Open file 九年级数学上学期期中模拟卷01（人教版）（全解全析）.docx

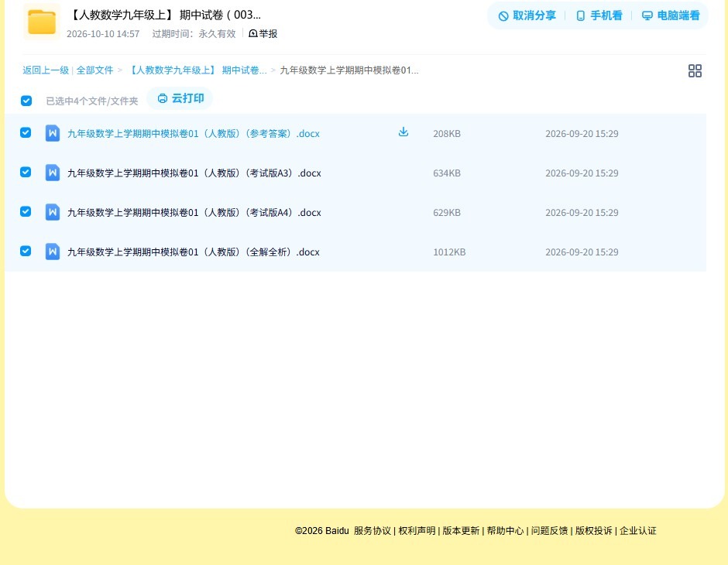pyautogui.click(x=194, y=252)
